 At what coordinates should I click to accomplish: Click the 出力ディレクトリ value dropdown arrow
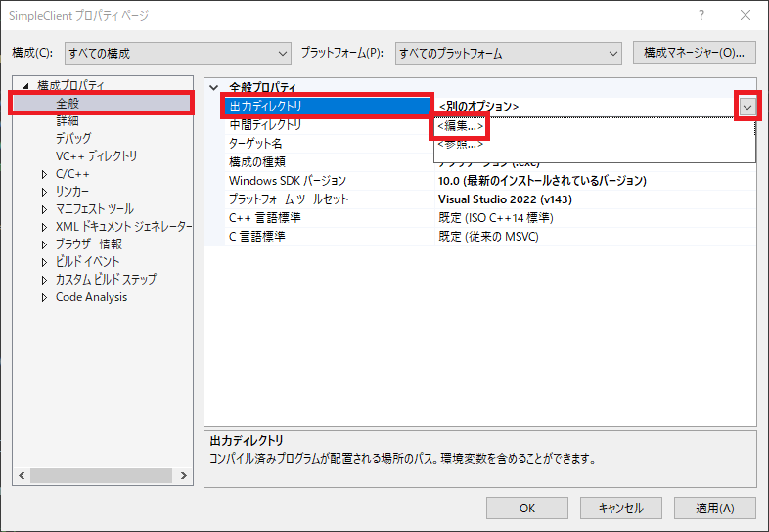pos(747,106)
